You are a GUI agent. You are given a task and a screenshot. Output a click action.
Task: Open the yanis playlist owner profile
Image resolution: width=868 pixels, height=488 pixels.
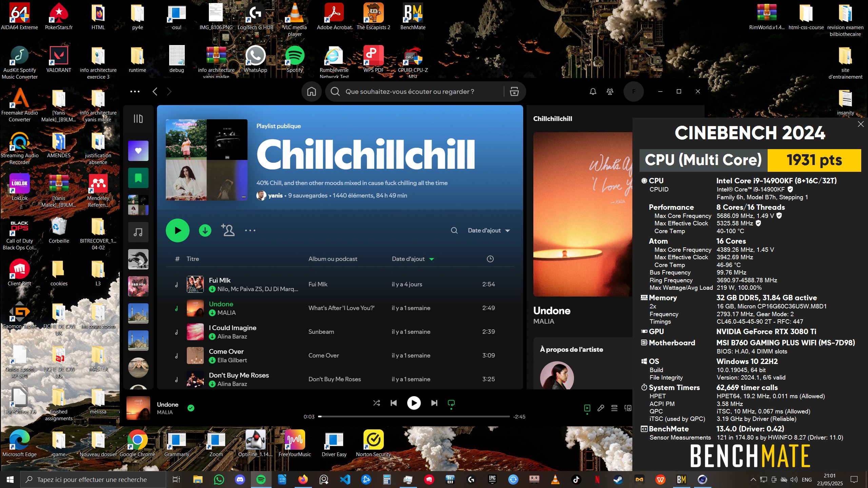point(275,196)
